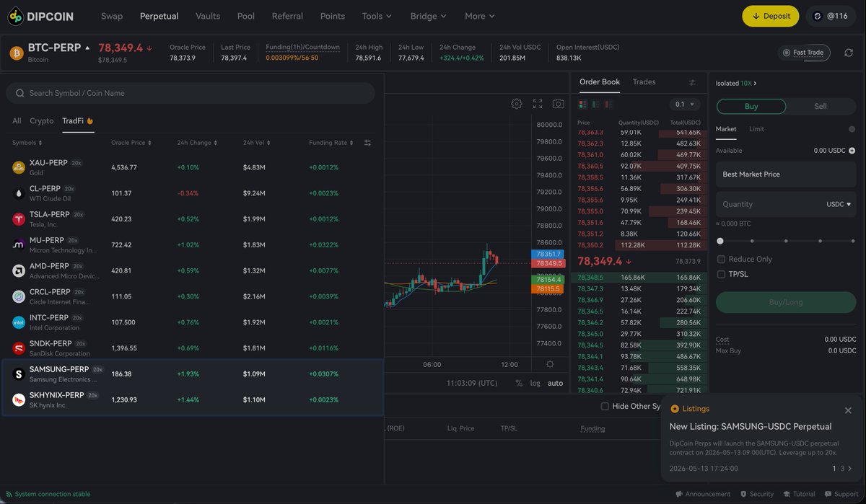This screenshot has width=866, height=504.
Task: Open the Vaults page
Action: point(208,16)
